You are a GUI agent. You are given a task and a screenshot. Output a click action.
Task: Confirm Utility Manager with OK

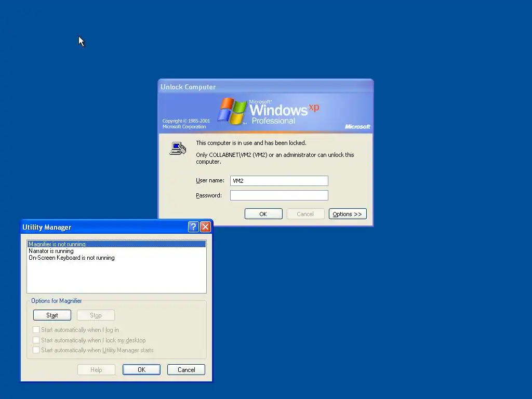141,370
